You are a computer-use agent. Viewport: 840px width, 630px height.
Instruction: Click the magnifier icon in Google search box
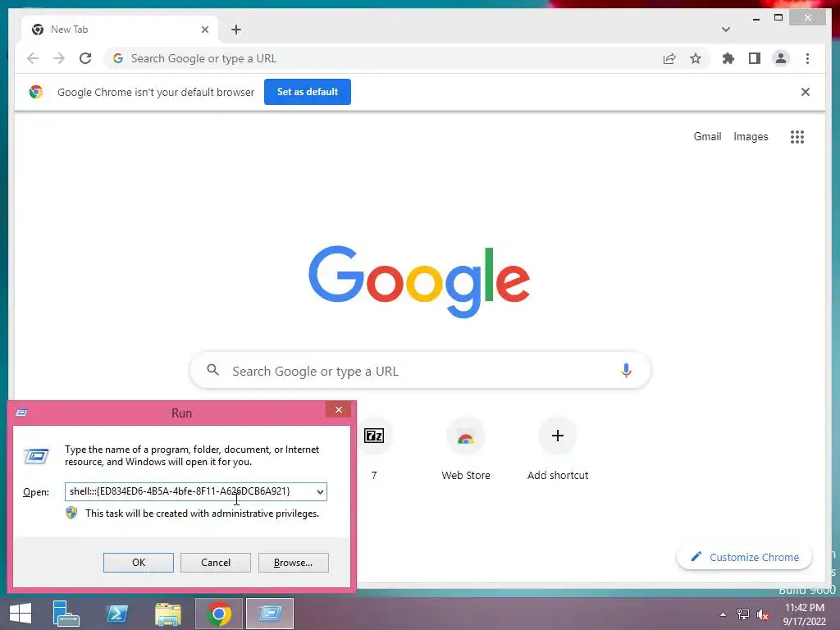212,370
